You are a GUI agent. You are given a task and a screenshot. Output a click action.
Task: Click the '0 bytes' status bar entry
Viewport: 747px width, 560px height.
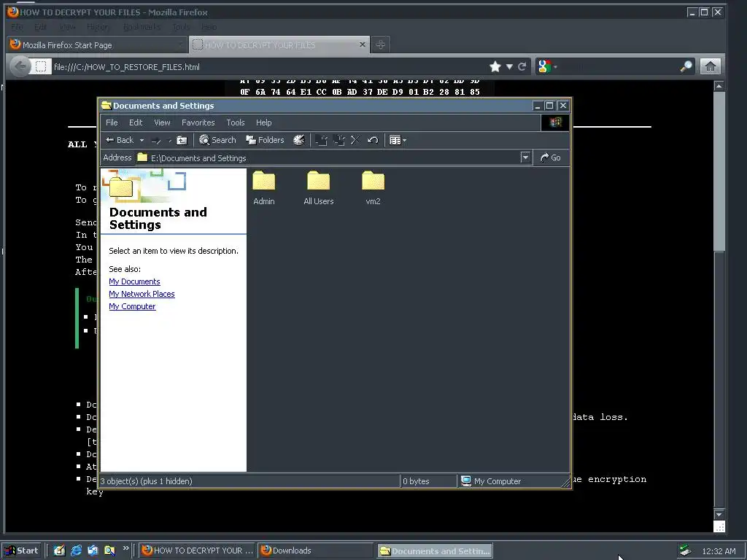point(416,481)
